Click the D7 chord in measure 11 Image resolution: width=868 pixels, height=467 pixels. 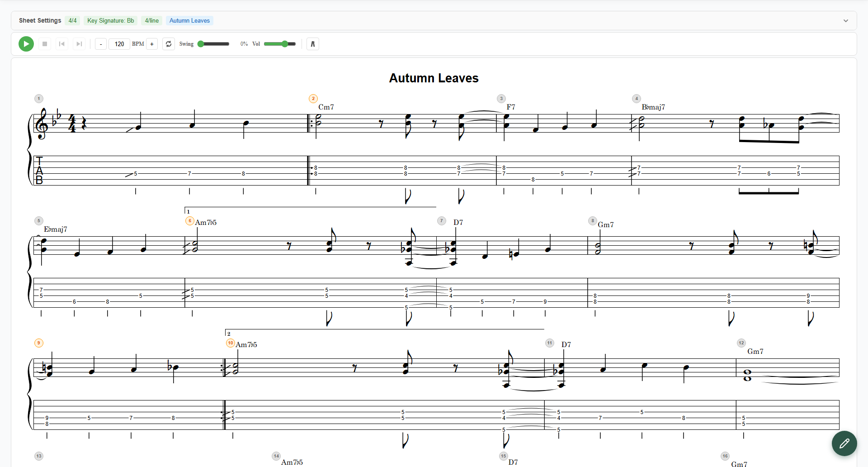[x=566, y=345]
